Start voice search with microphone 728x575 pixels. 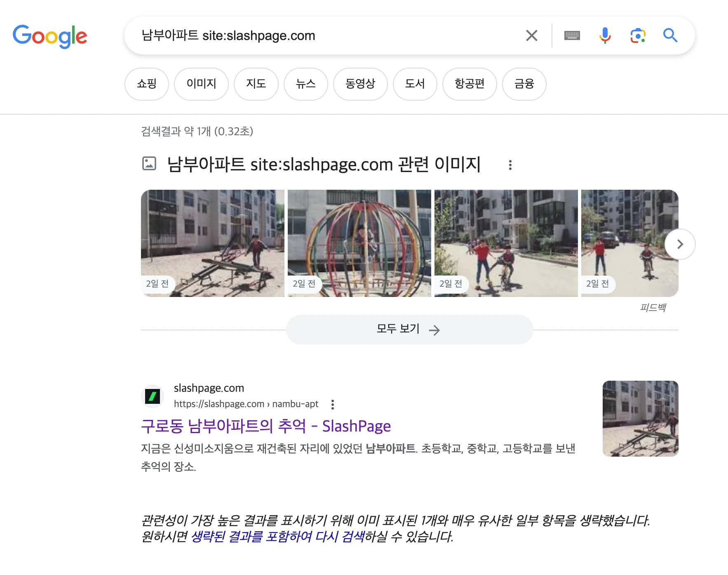(x=605, y=36)
